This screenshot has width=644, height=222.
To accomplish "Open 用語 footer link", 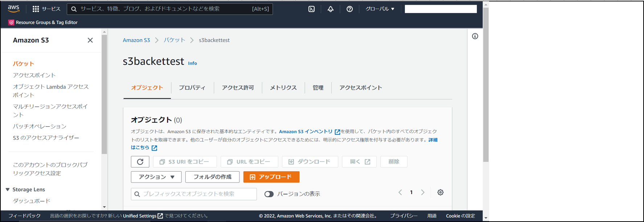I will (x=432, y=216).
